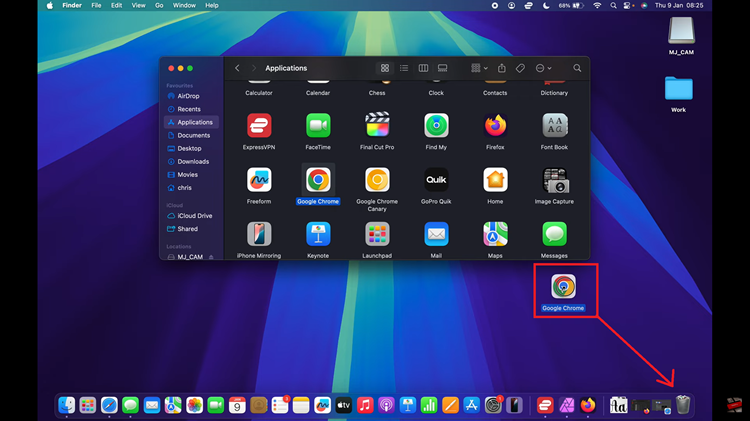Select Freeform in the Applications window
Viewport: 750px width, 421px height.
point(259,180)
